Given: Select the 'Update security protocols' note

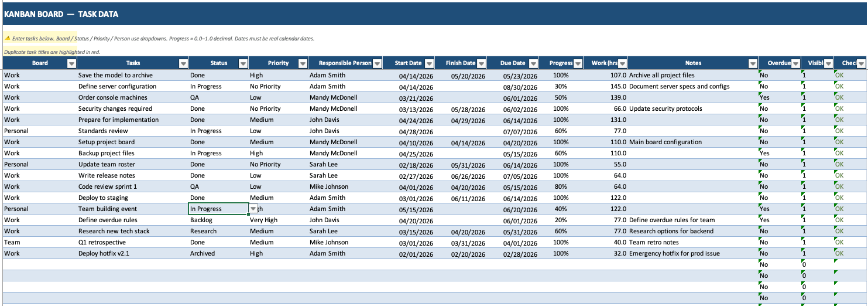Looking at the screenshot, I should tap(693, 108).
